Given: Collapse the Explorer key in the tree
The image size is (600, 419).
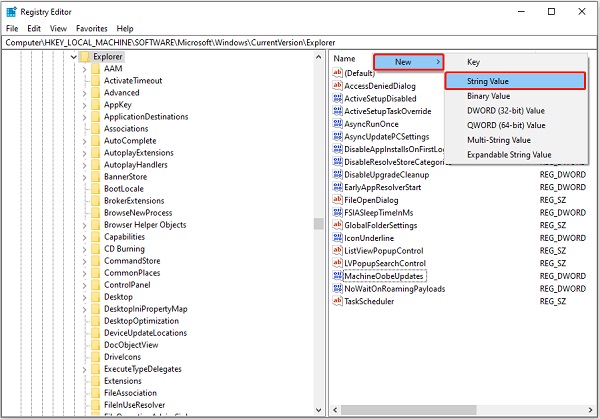Looking at the screenshot, I should [x=73, y=57].
